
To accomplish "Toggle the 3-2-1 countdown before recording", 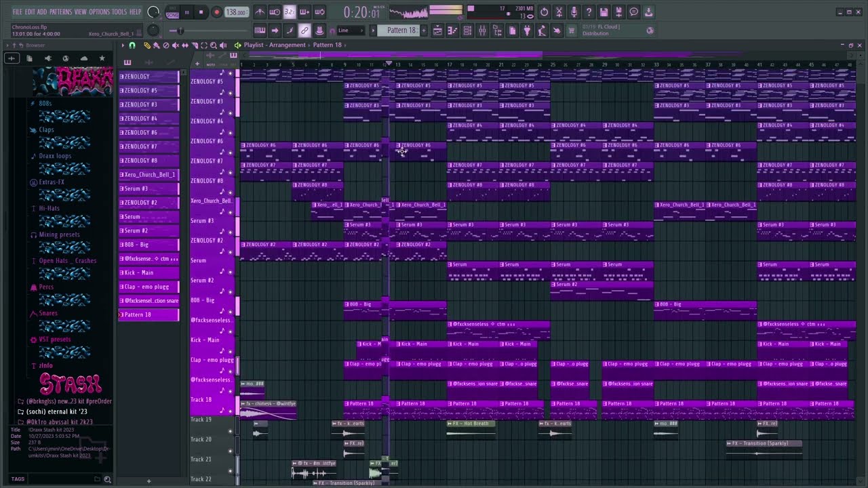I will click(290, 12).
